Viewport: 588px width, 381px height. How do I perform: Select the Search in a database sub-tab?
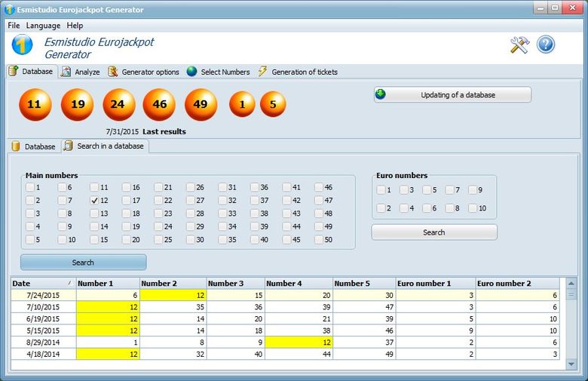[105, 146]
